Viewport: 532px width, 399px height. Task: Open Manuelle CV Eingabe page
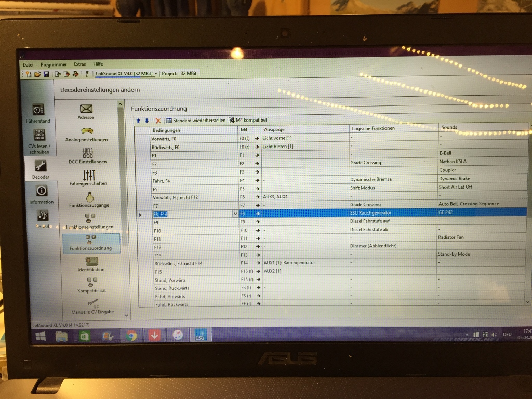coord(92,307)
